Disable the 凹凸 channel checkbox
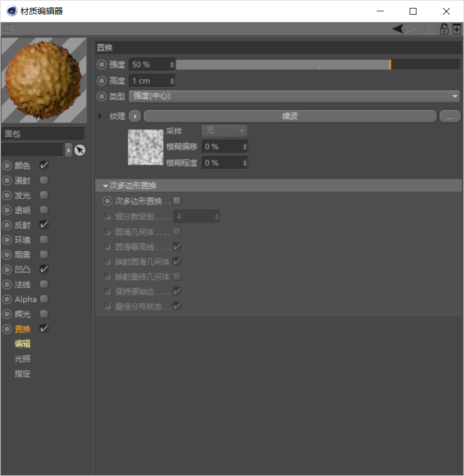The height and width of the screenshot is (476, 464). 44,269
